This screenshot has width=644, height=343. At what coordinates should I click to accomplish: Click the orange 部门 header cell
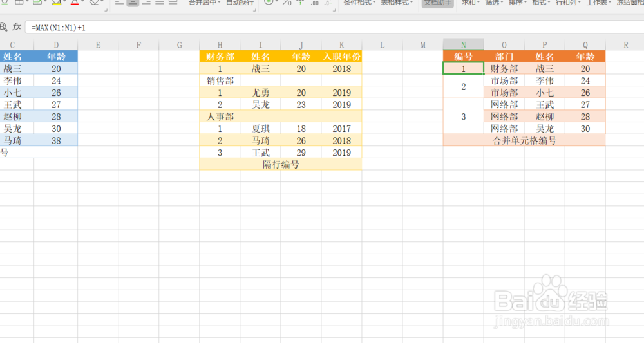click(x=504, y=57)
